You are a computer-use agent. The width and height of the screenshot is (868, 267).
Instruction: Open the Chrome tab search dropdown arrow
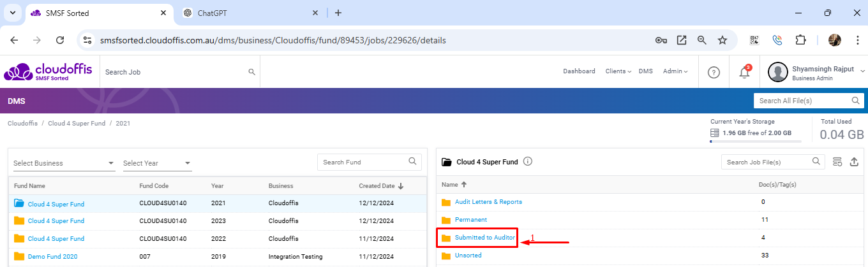pyautogui.click(x=12, y=13)
